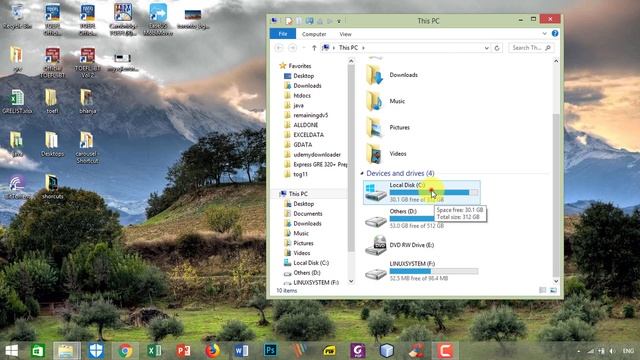
Task: Select This PC in the navigation pane
Action: click(298, 194)
